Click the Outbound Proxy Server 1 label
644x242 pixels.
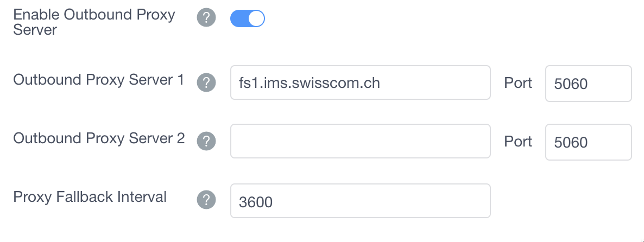click(x=99, y=80)
